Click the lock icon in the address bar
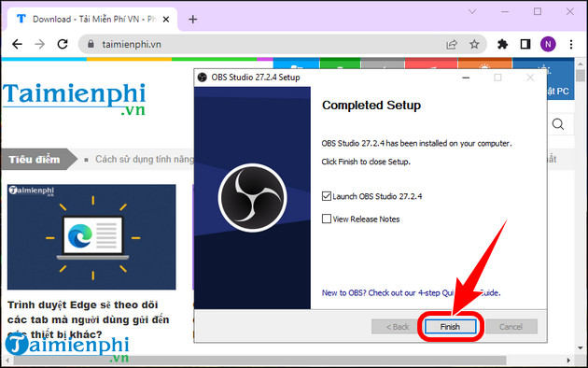This screenshot has width=588, height=368. coord(91,44)
